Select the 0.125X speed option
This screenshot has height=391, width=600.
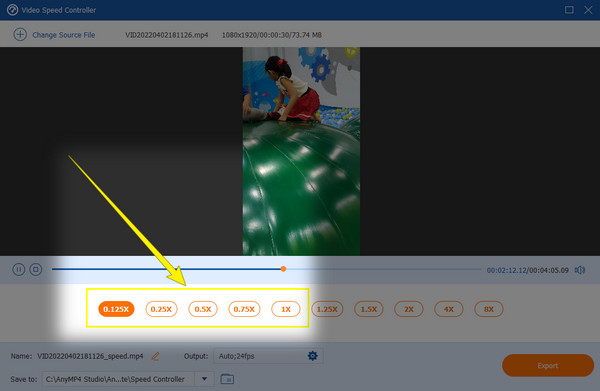click(x=116, y=309)
